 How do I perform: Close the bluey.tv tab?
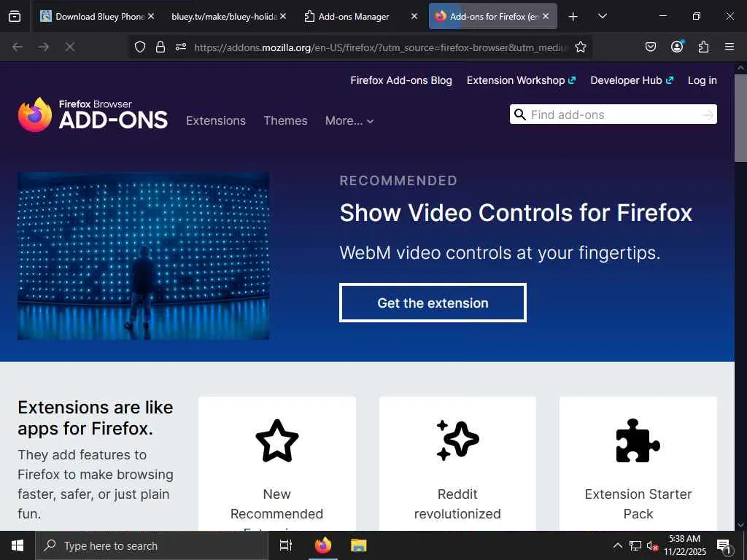point(283,16)
